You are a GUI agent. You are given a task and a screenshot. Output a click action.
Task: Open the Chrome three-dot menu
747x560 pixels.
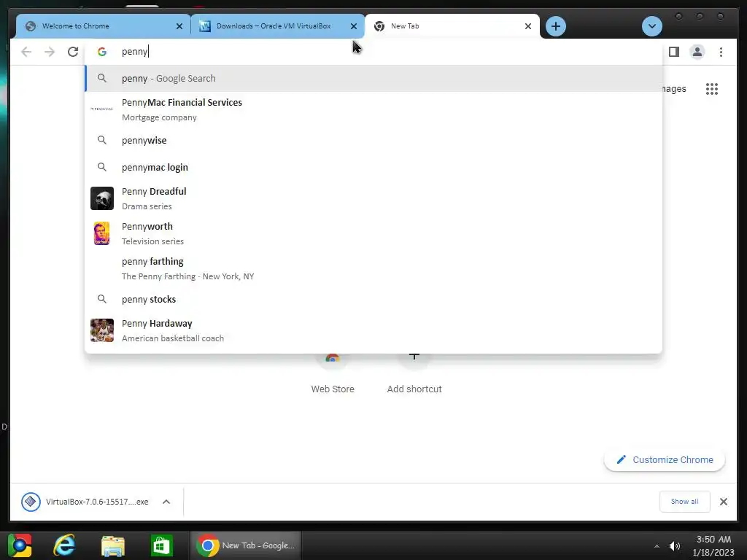pos(721,52)
